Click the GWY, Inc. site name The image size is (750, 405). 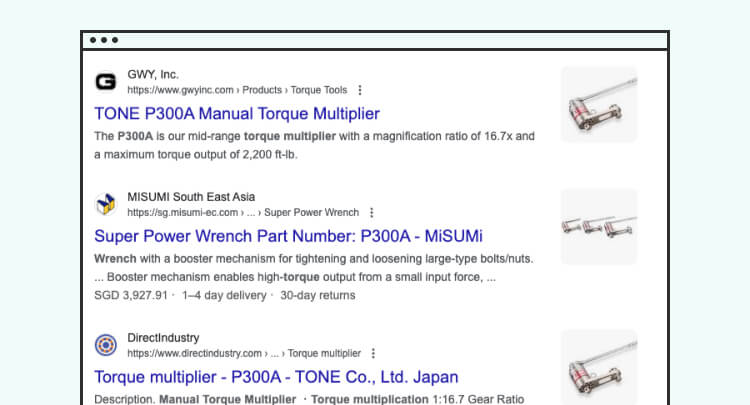(153, 75)
